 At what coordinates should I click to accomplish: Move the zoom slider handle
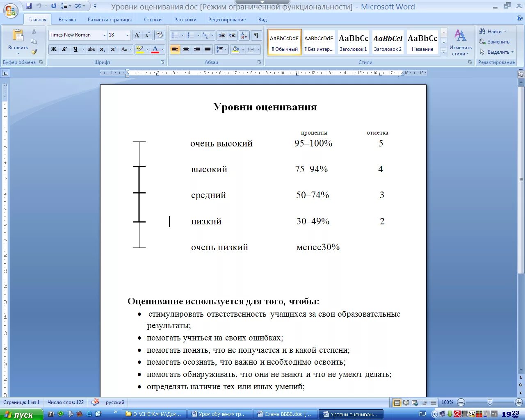(x=490, y=402)
